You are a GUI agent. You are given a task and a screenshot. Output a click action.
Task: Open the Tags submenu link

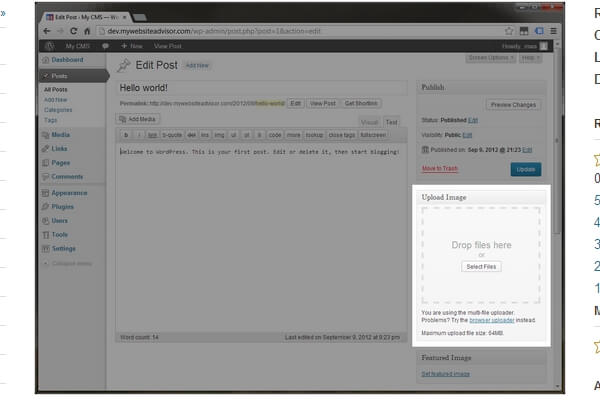50,120
